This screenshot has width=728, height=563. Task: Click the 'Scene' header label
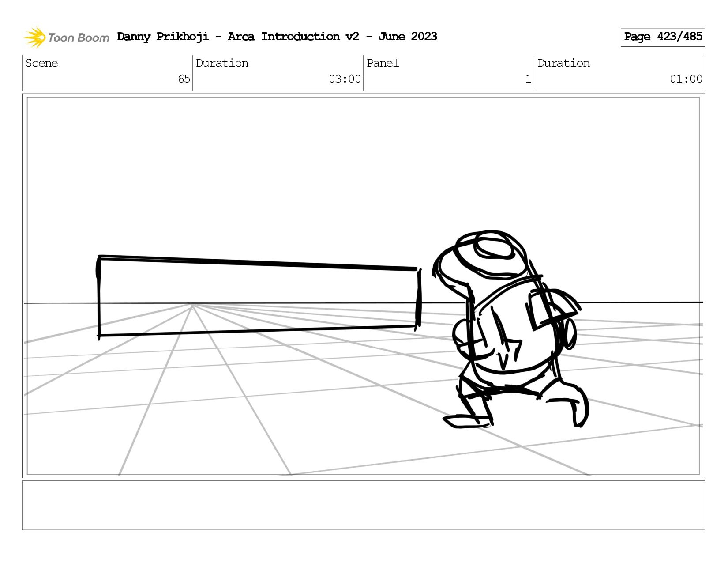pos(41,63)
